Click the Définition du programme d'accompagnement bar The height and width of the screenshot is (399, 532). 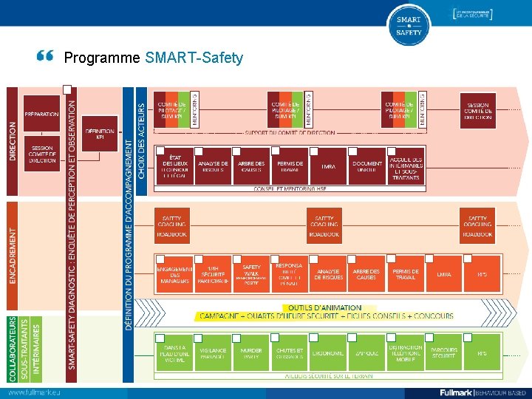(129, 235)
